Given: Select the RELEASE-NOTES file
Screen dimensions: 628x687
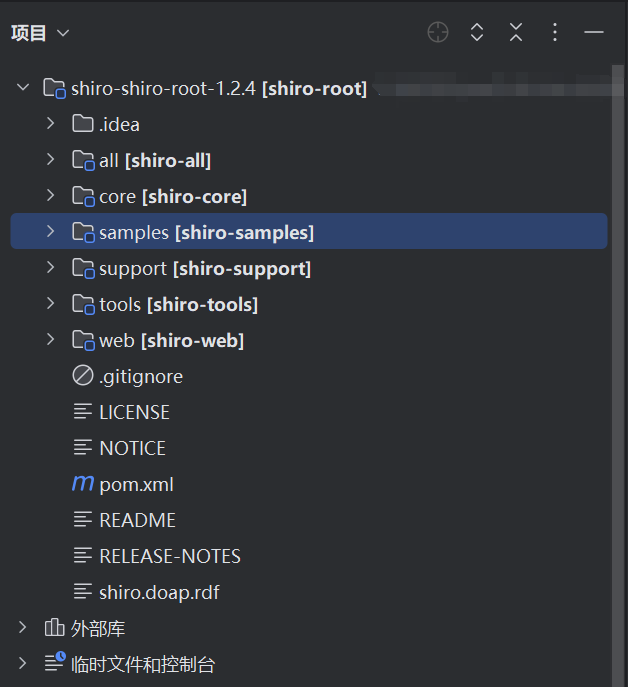Looking at the screenshot, I should 169,556.
